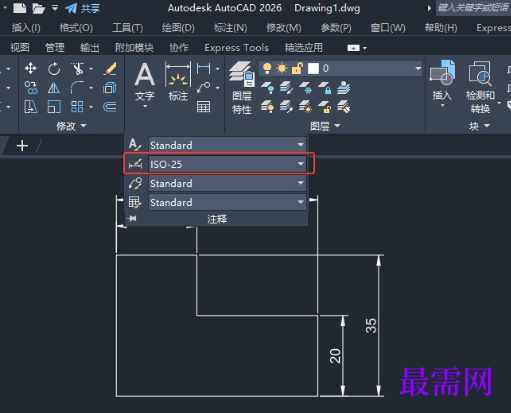
Task: Click the Open folder icon
Action: 38,8
